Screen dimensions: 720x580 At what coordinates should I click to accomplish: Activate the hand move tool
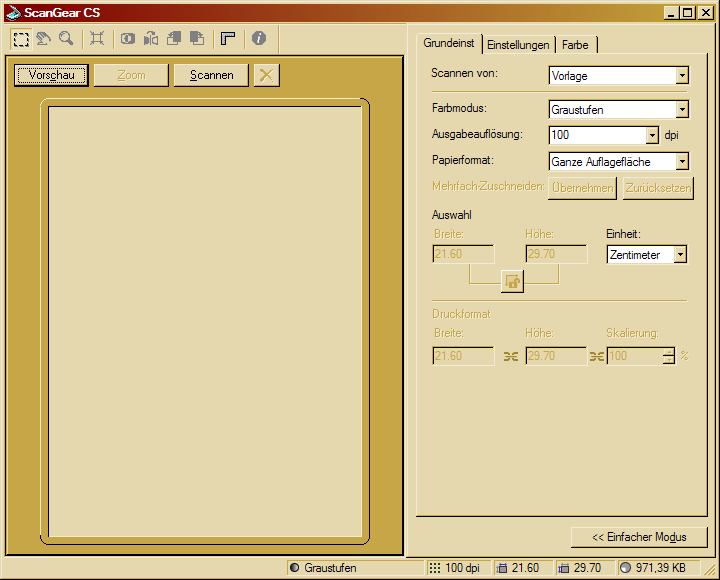43,39
